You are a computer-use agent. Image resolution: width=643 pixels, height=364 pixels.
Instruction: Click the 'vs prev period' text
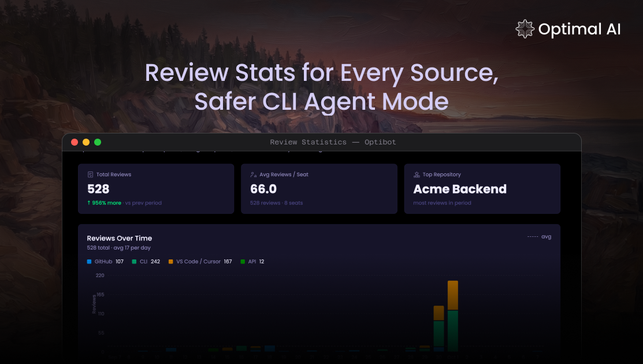[x=143, y=202]
